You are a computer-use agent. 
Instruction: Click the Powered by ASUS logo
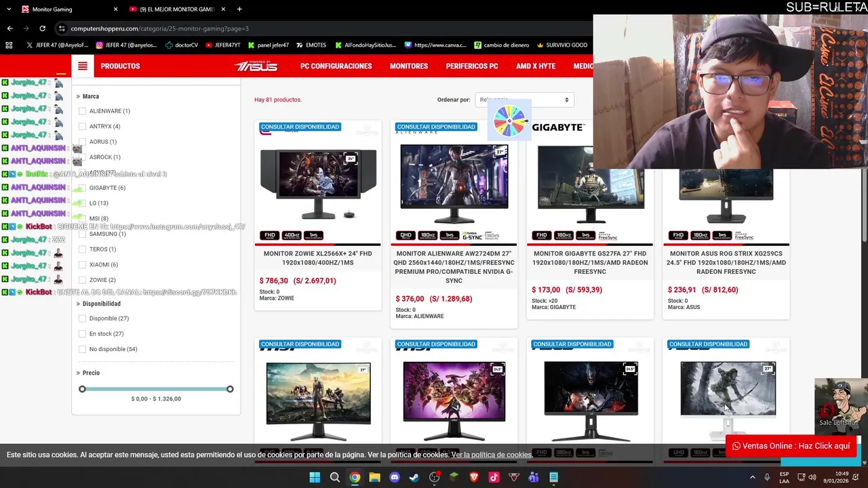point(256,66)
